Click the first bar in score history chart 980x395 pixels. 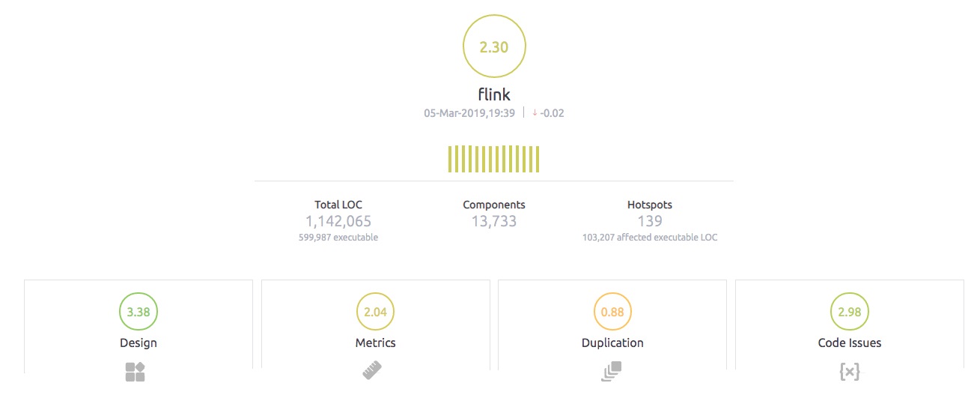(450, 160)
